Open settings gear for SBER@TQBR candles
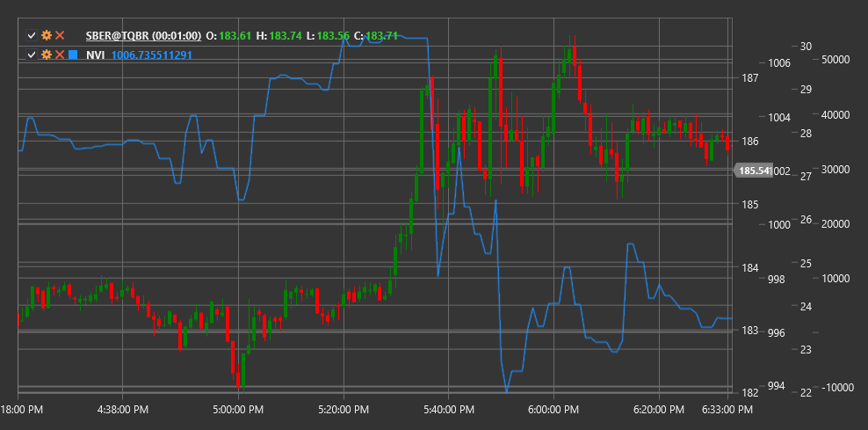868x430 pixels. click(47, 36)
